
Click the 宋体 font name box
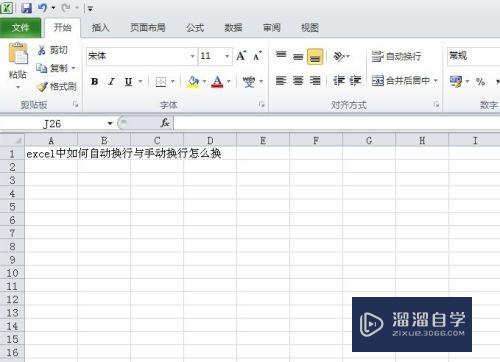tap(137, 56)
